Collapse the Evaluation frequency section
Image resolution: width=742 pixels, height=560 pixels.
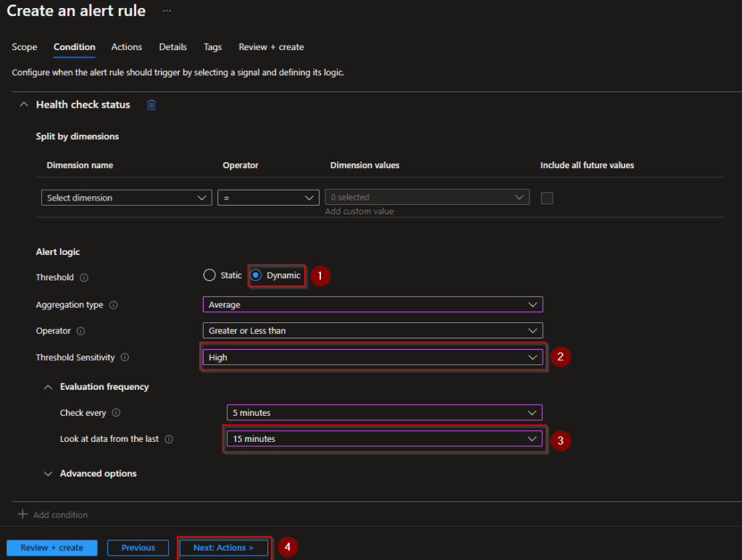tap(48, 387)
